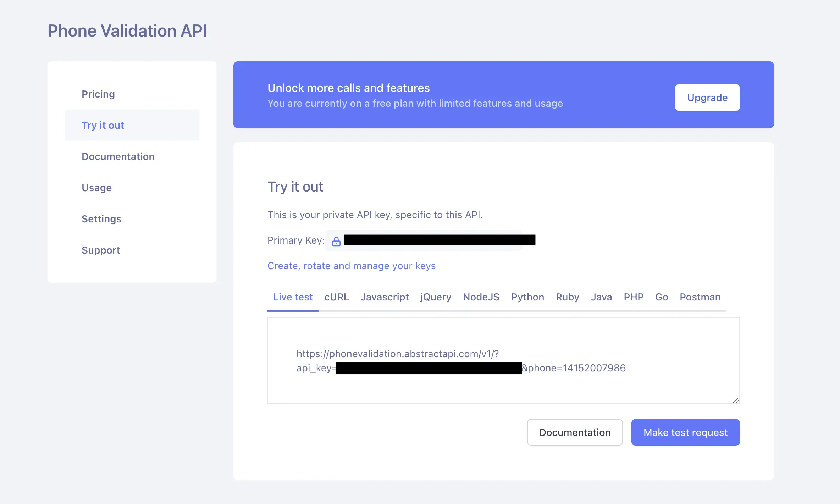Show the Ruby code tab
Image resolution: width=840 pixels, height=504 pixels.
(x=567, y=297)
